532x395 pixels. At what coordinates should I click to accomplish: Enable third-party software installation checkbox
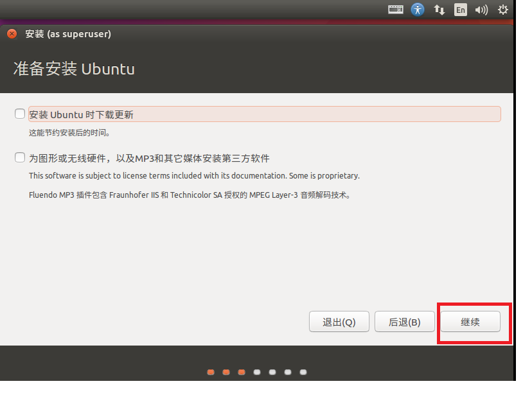click(20, 157)
